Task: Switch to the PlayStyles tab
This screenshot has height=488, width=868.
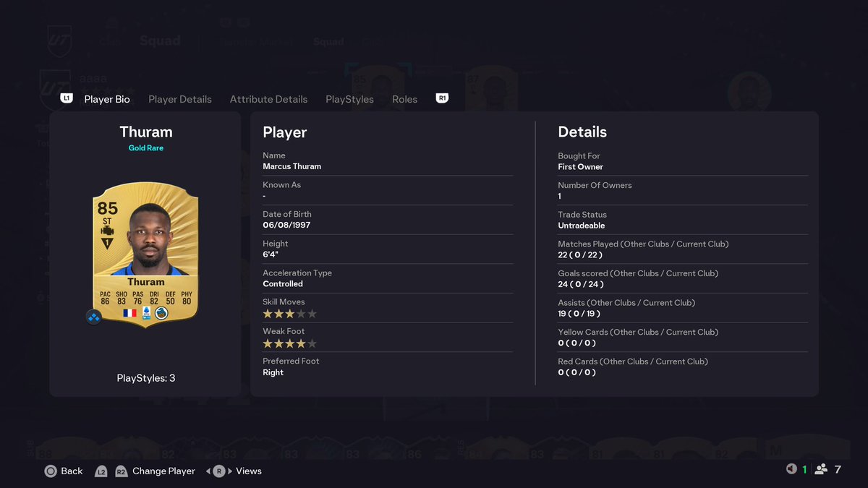Action: pos(349,99)
